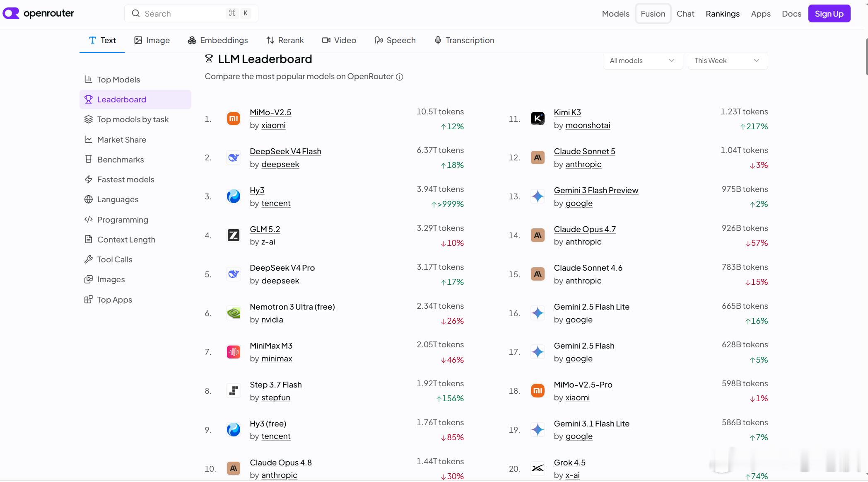868x482 pixels.
Task: Open Tool Calls in the sidebar
Action: tap(135, 259)
